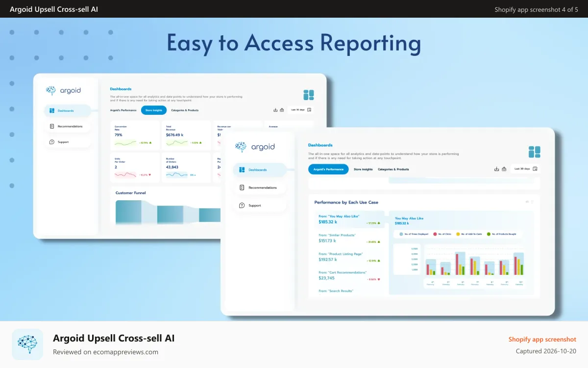Open Recommendations in the front window sidebar
This screenshot has height=368, width=588.
pyautogui.click(x=260, y=187)
